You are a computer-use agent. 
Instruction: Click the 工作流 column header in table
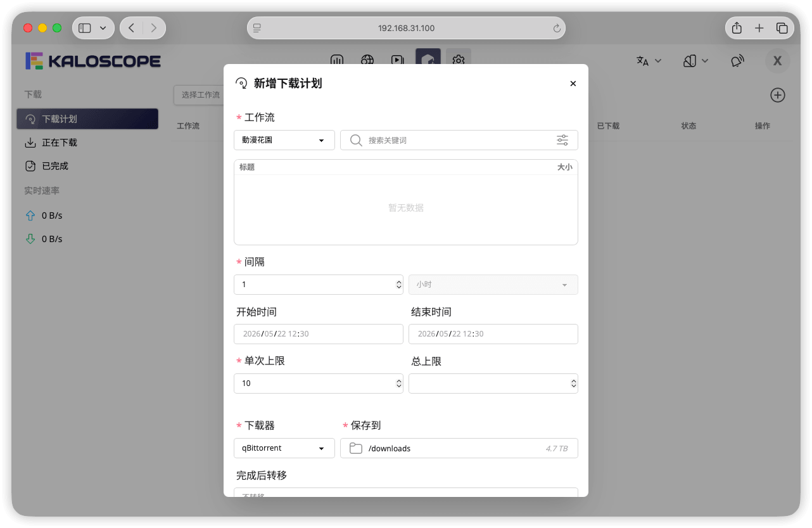(x=188, y=126)
